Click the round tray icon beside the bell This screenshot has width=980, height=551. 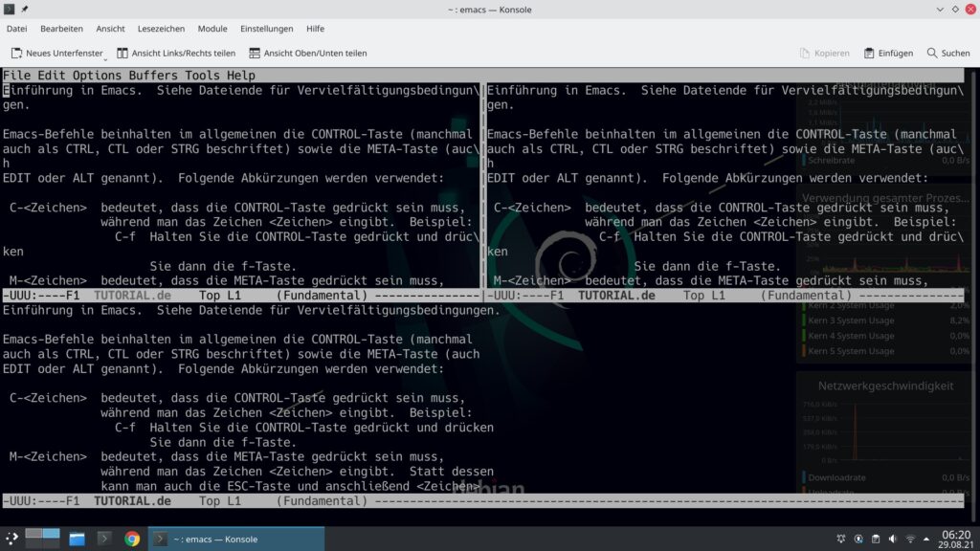(x=858, y=539)
